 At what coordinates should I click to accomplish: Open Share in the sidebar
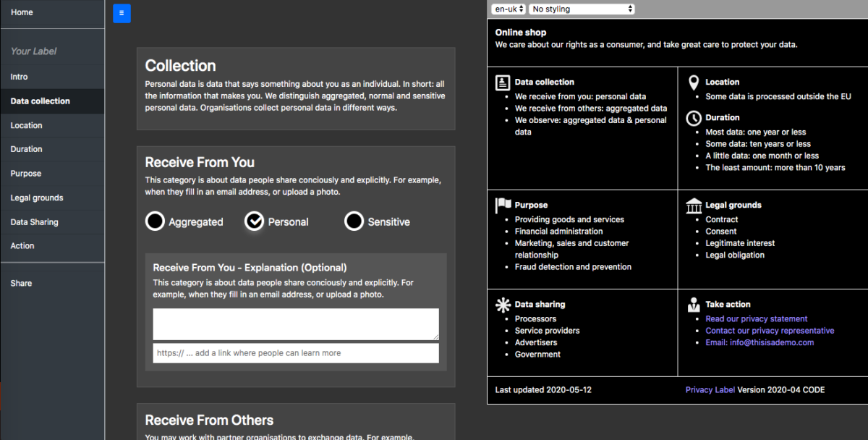coord(52,283)
